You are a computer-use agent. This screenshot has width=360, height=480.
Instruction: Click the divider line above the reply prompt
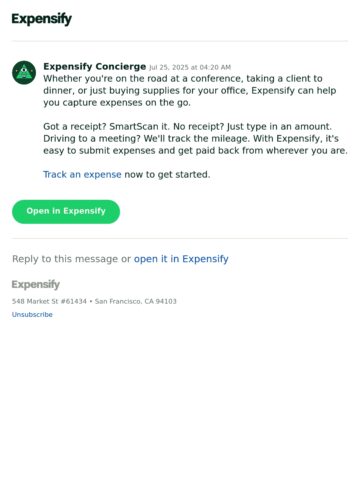click(180, 238)
